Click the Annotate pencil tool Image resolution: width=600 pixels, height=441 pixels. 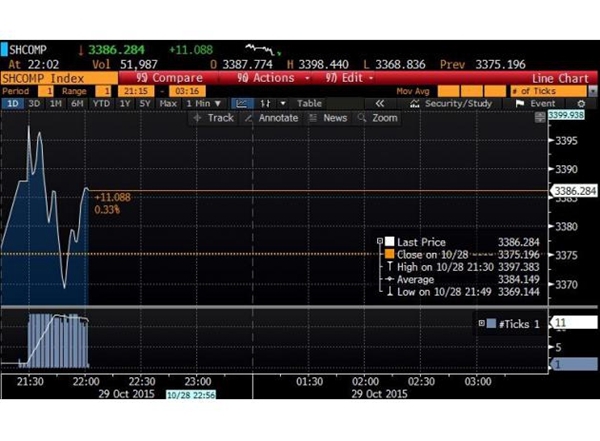click(x=271, y=118)
